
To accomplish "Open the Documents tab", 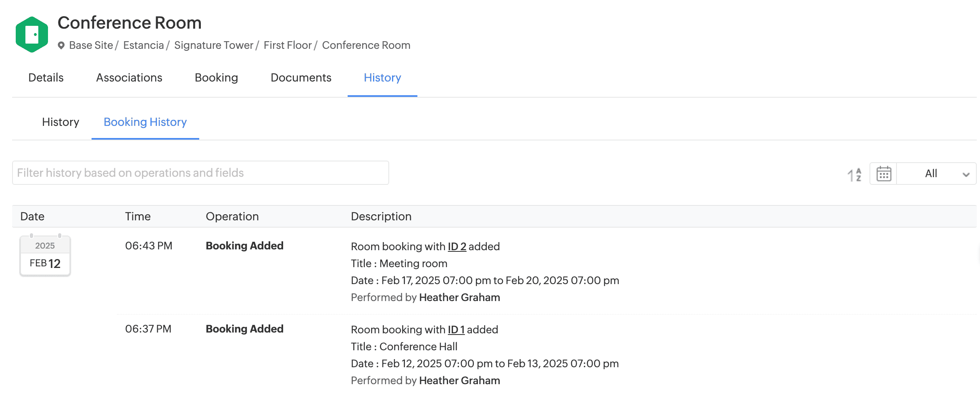I will pos(301,77).
